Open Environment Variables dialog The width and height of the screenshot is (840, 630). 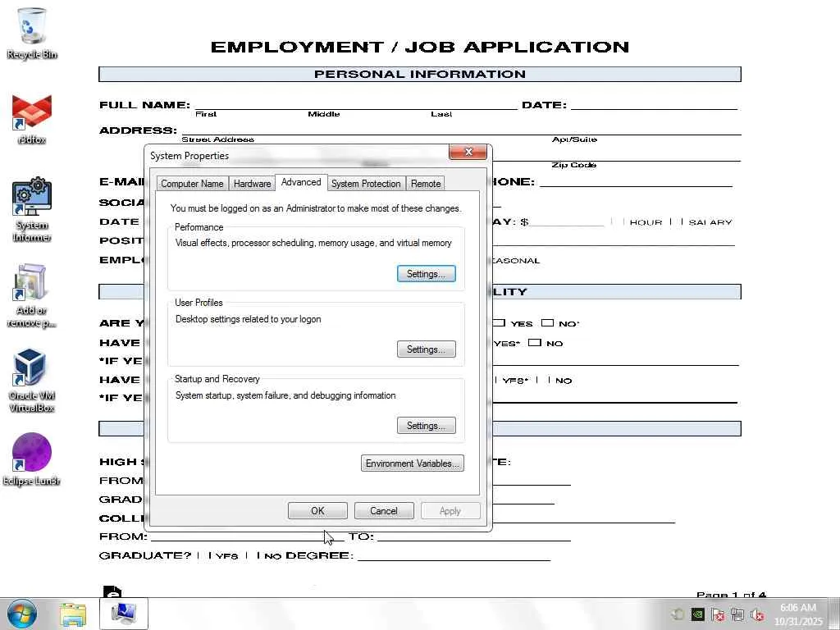coord(413,463)
